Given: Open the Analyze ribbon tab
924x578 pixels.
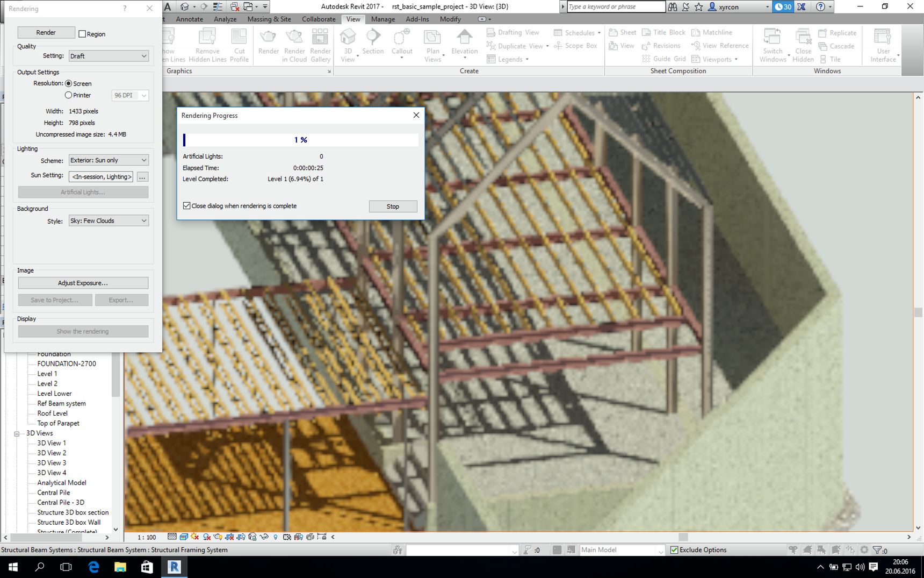Looking at the screenshot, I should [225, 19].
